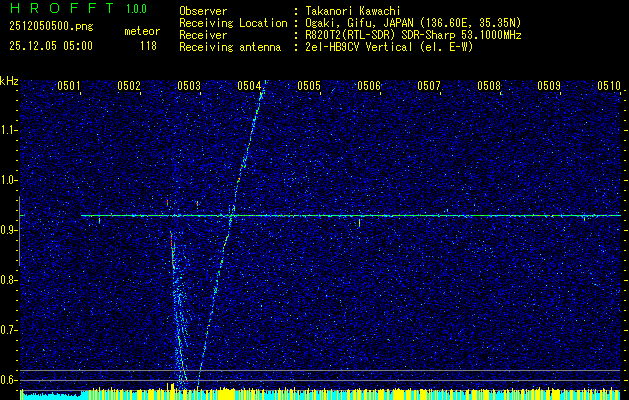The width and height of the screenshot is (629, 400).
Task: Click the 0.6 kHz axis label
Action: coord(8,380)
